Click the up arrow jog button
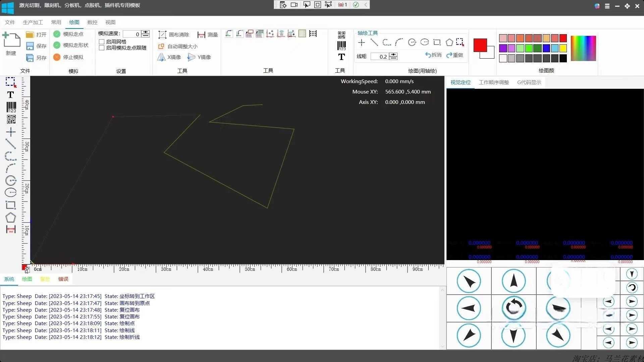 (514, 281)
